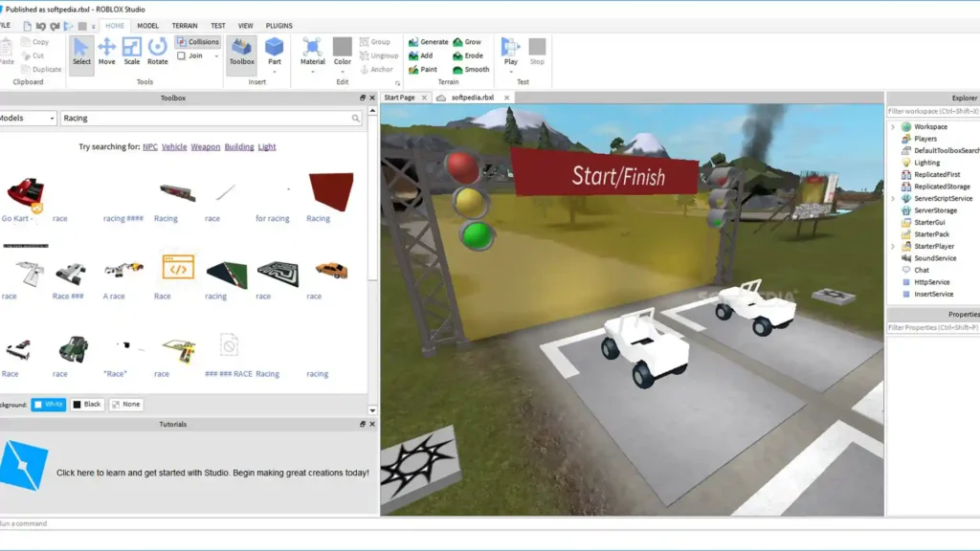Switch to the VIEW ribbon tab
This screenshot has width=980, height=551.
(x=246, y=26)
